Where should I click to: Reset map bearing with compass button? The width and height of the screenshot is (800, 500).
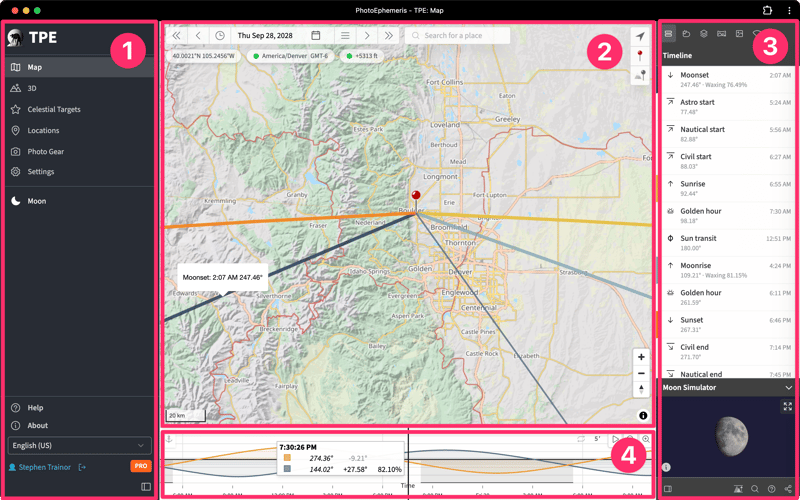[x=641, y=390]
